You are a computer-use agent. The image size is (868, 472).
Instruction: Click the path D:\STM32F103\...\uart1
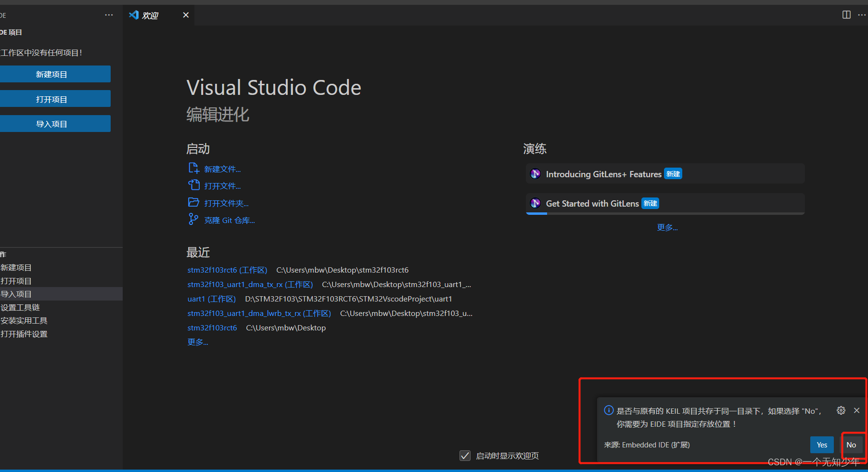coord(348,299)
